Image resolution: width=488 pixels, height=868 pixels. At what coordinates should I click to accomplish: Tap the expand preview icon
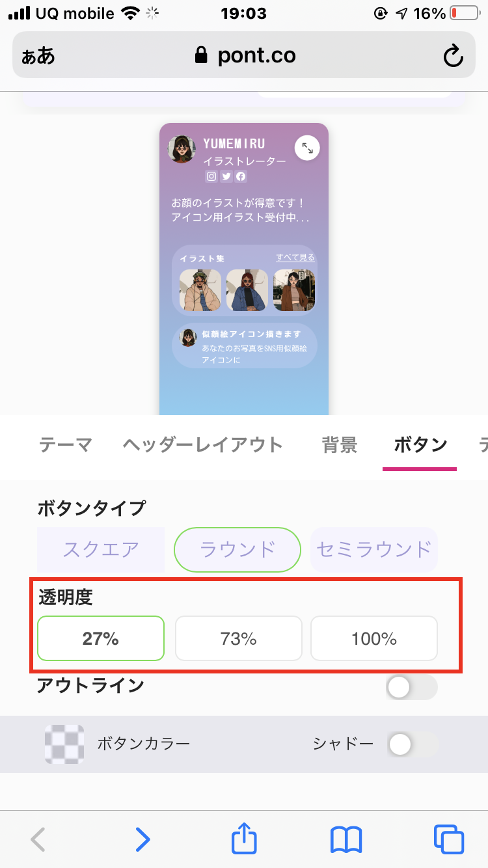coord(307,148)
